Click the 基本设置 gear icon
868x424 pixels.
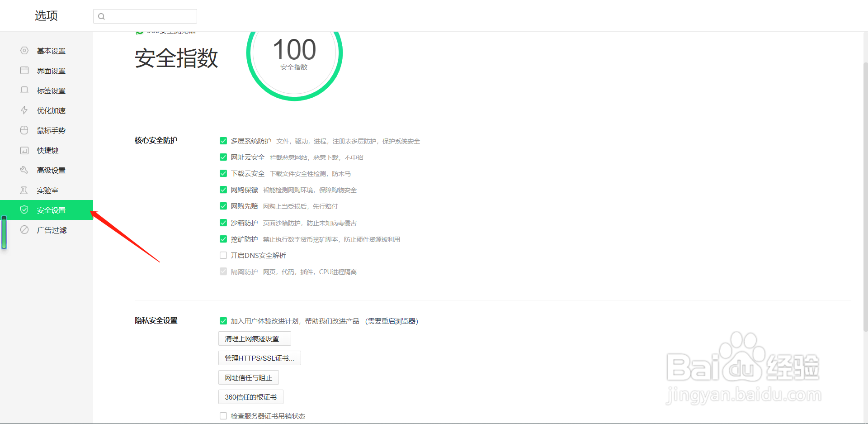[24, 51]
